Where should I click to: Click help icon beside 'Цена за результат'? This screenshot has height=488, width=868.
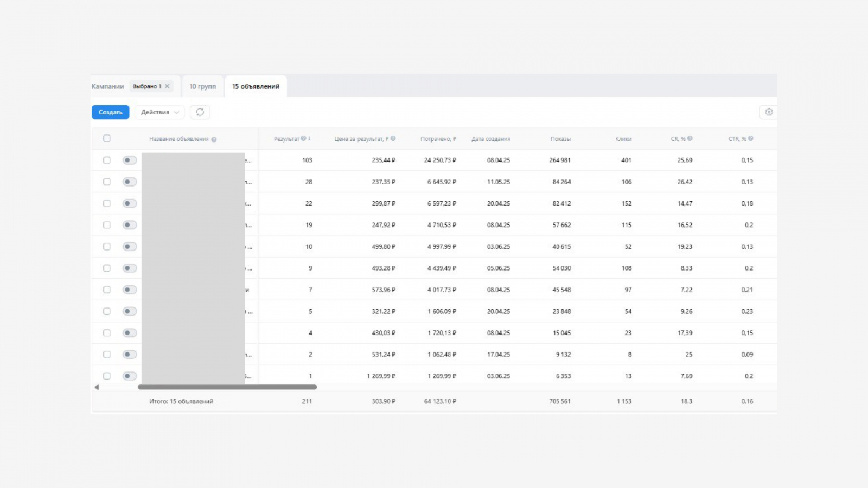coord(393,139)
